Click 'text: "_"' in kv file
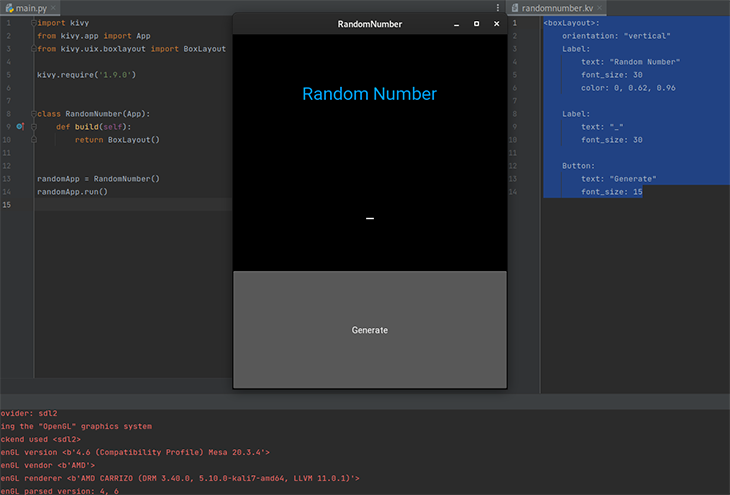 pos(602,127)
